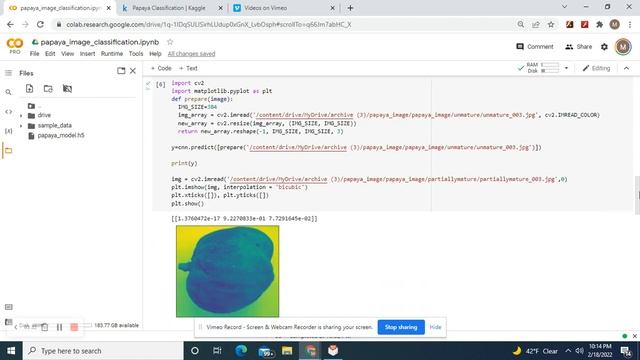
Task: Open the Help menu
Action: (155, 54)
